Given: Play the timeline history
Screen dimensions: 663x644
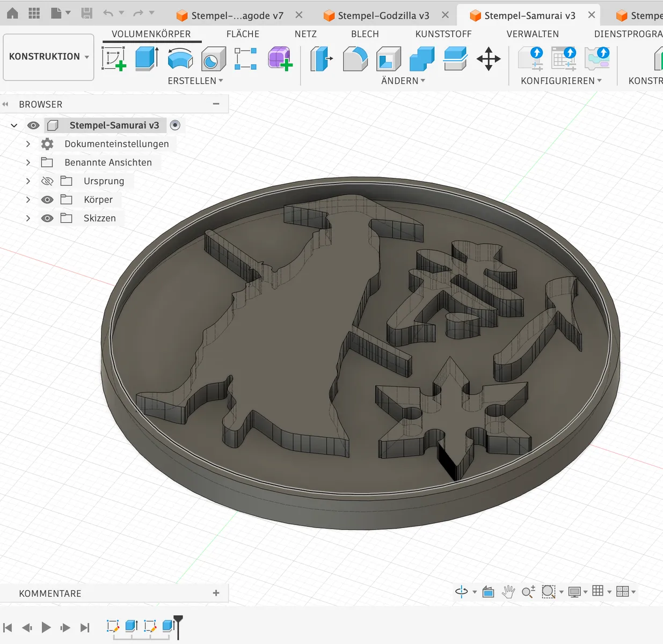Looking at the screenshot, I should point(46,627).
